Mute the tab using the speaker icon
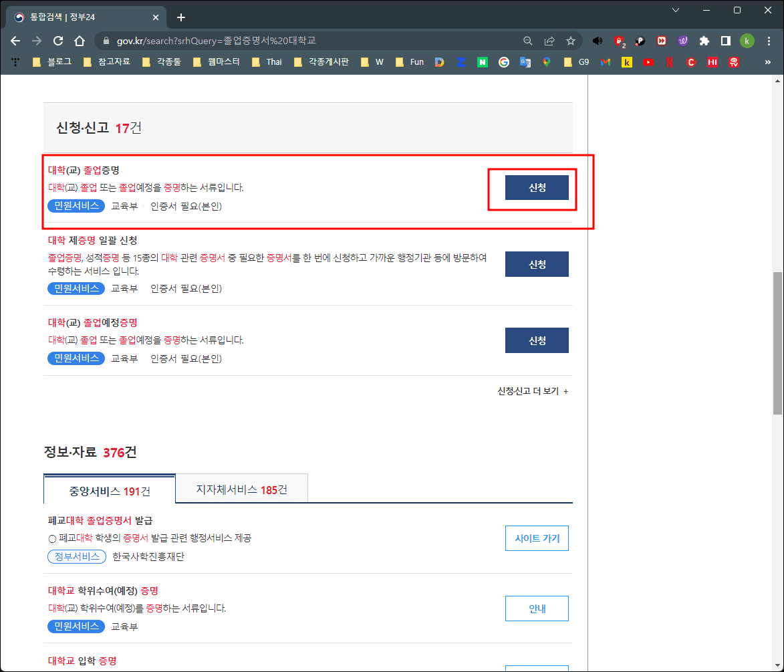Viewport: 784px width, 672px height. click(598, 40)
